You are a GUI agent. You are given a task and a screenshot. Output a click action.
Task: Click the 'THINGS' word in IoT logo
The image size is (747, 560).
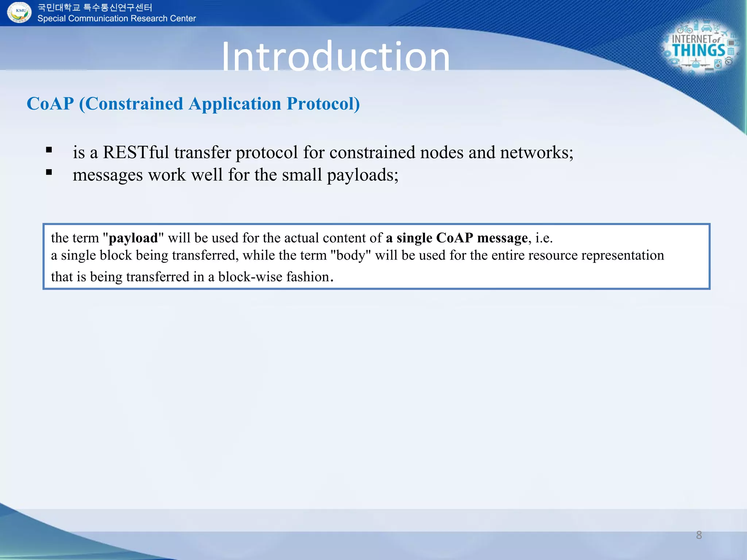699,50
